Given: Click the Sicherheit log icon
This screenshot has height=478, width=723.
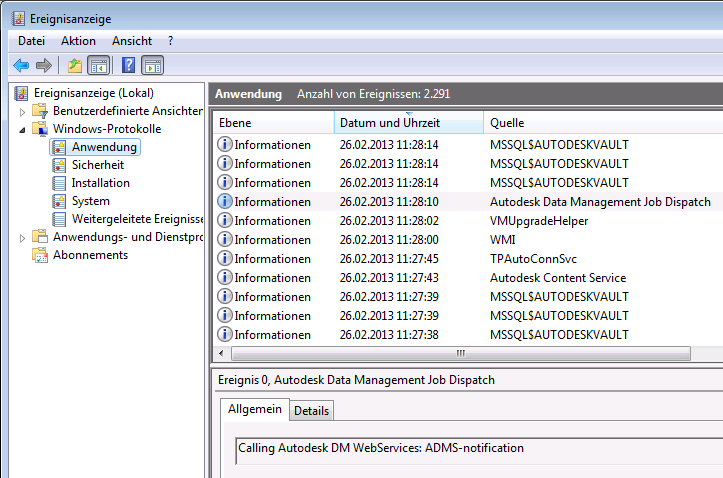Looking at the screenshot, I should point(59,165).
